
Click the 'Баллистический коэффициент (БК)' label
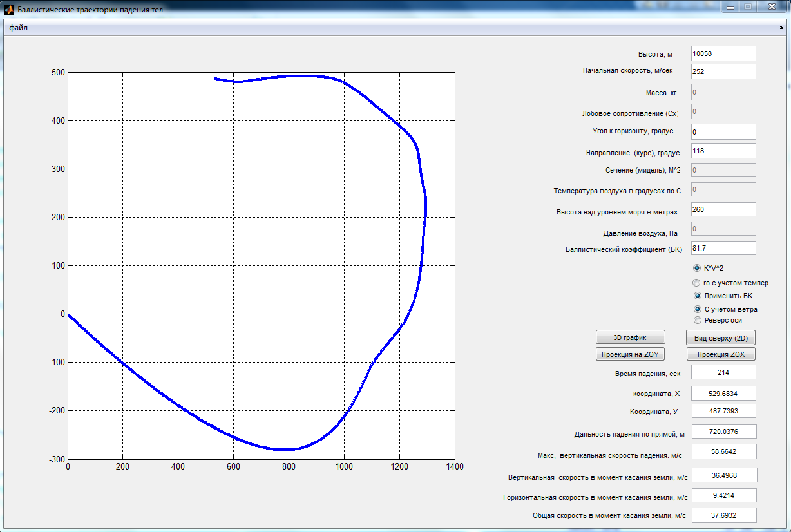(624, 249)
